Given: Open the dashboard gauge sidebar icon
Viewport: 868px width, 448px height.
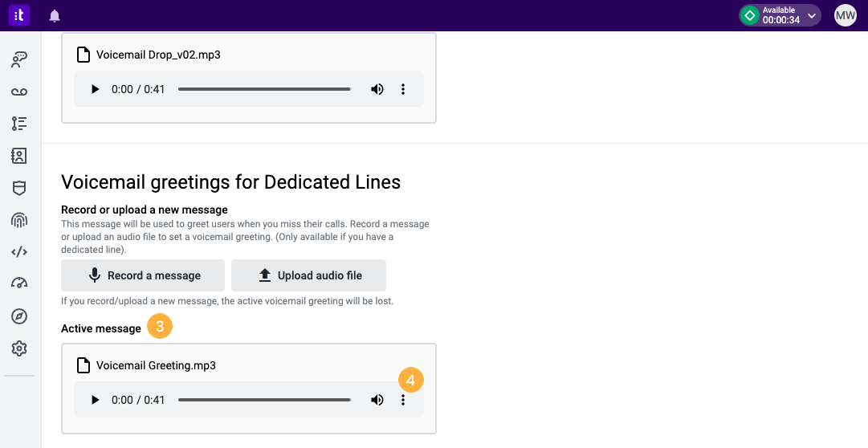Looking at the screenshot, I should click(19, 283).
